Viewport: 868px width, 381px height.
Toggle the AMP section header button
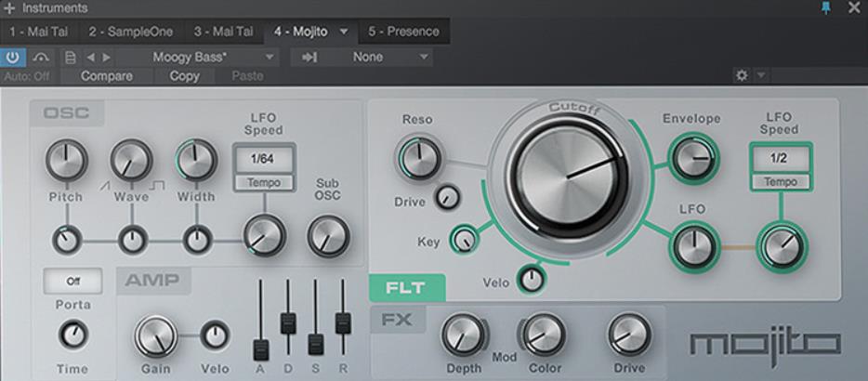tap(152, 281)
